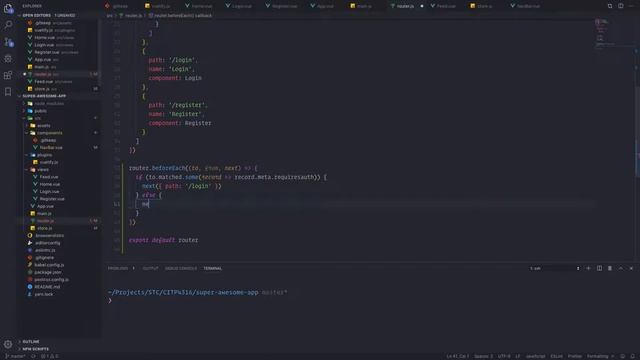Create a new terminal with plus icon
The height and width of the screenshot is (360, 640).
pyautogui.click(x=588, y=268)
